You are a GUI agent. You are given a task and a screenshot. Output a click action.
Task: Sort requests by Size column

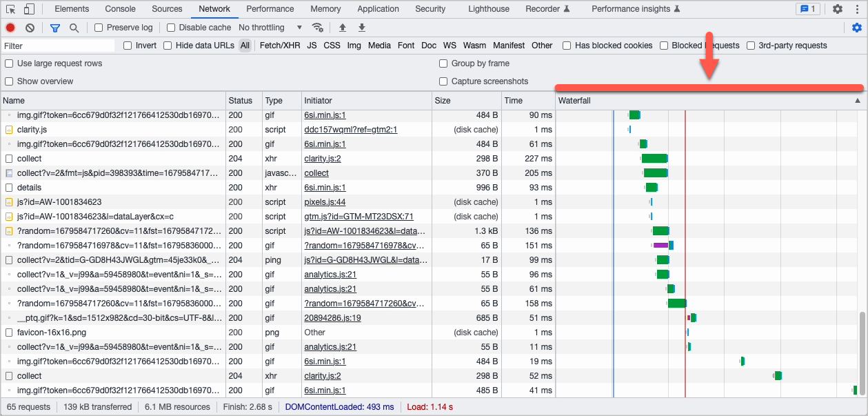point(466,101)
